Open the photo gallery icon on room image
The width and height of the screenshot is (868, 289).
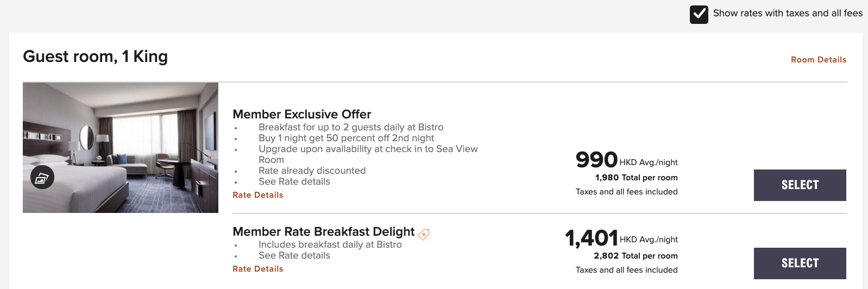point(42,177)
